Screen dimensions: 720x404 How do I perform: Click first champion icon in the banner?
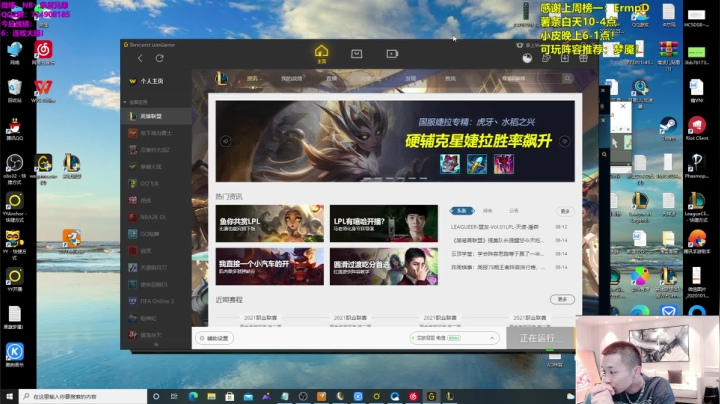[x=450, y=164]
